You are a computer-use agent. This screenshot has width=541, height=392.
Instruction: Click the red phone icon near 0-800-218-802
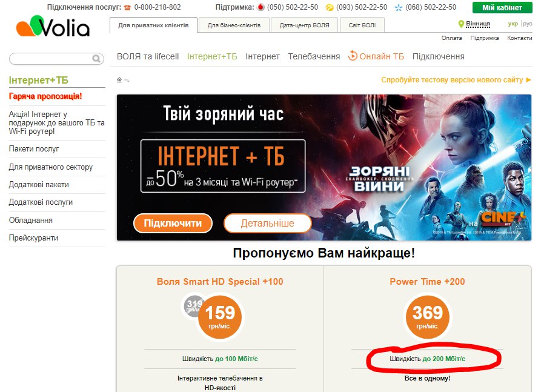(x=128, y=8)
